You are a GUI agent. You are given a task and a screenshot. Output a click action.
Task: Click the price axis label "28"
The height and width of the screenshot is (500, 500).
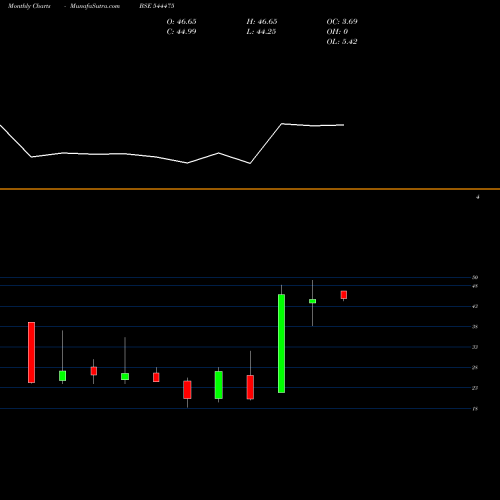tap(475, 368)
